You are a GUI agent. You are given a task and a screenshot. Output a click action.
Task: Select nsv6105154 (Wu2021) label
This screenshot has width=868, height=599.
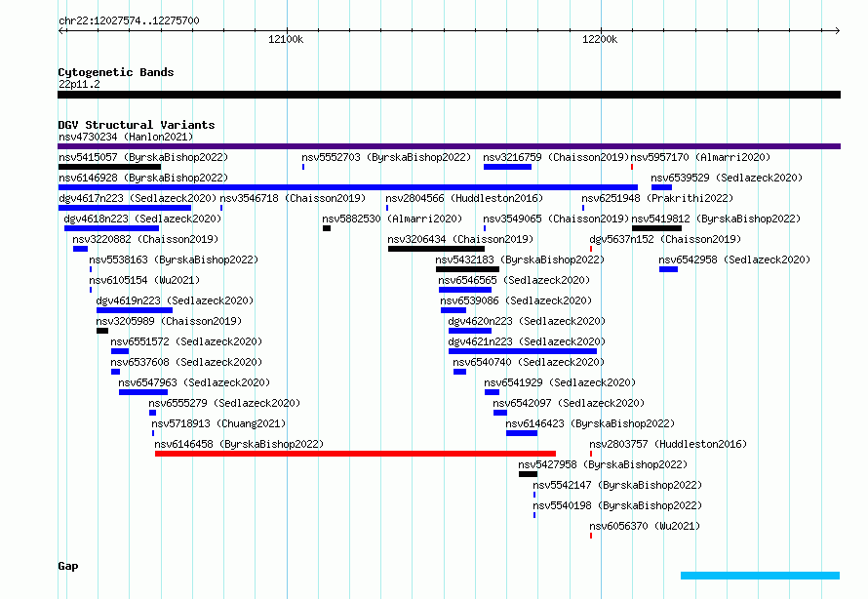pos(144,280)
